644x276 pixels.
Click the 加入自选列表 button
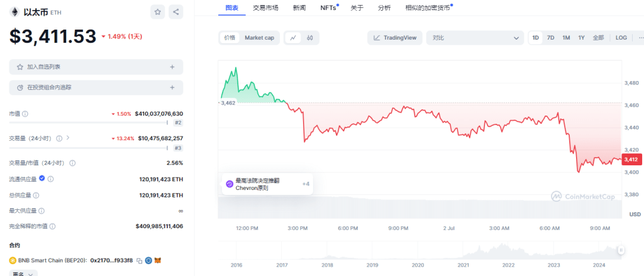[x=96, y=67]
